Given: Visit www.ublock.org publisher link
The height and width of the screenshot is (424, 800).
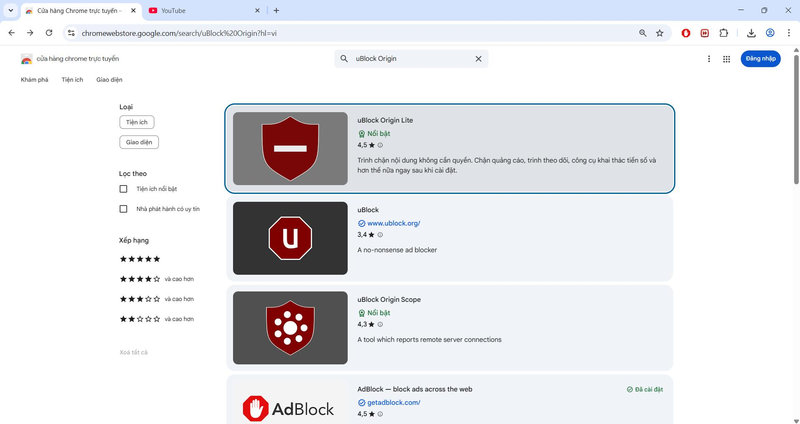Looking at the screenshot, I should coord(393,223).
